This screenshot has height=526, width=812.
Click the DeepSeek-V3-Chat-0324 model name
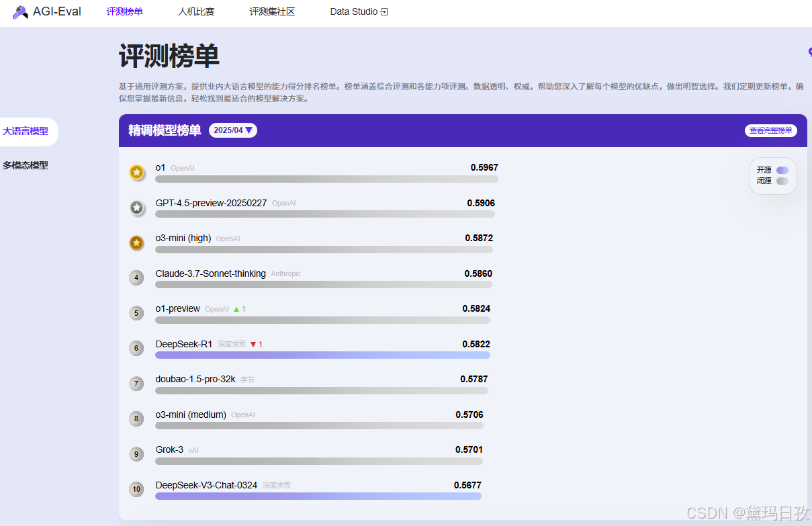pyautogui.click(x=206, y=485)
